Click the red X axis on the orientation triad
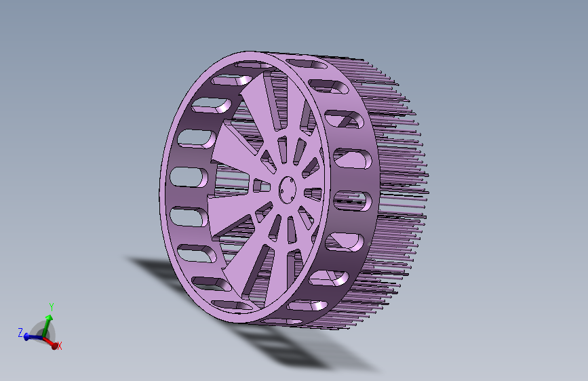588x381 pixels. pos(51,343)
